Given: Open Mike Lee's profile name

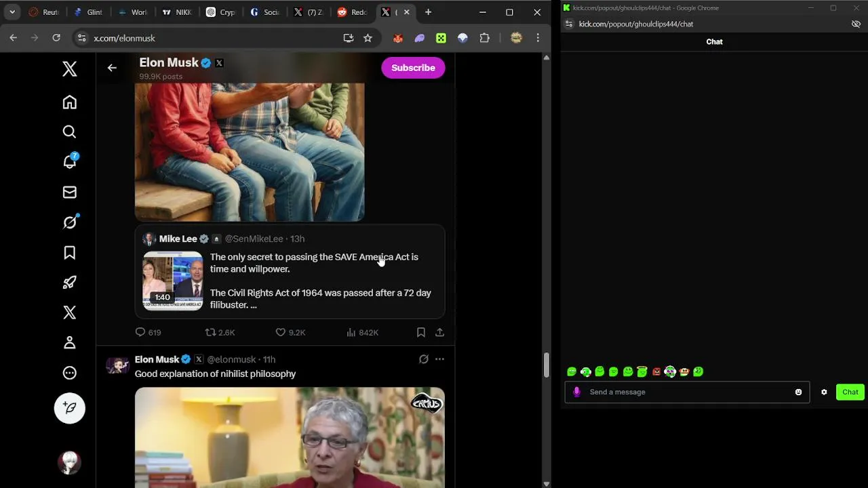Looking at the screenshot, I should (x=178, y=239).
